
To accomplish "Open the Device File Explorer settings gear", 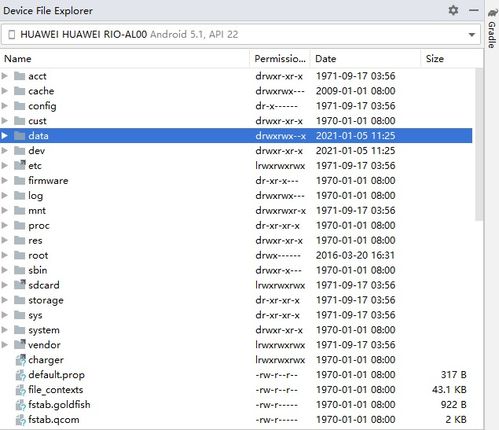I will tap(453, 10).
